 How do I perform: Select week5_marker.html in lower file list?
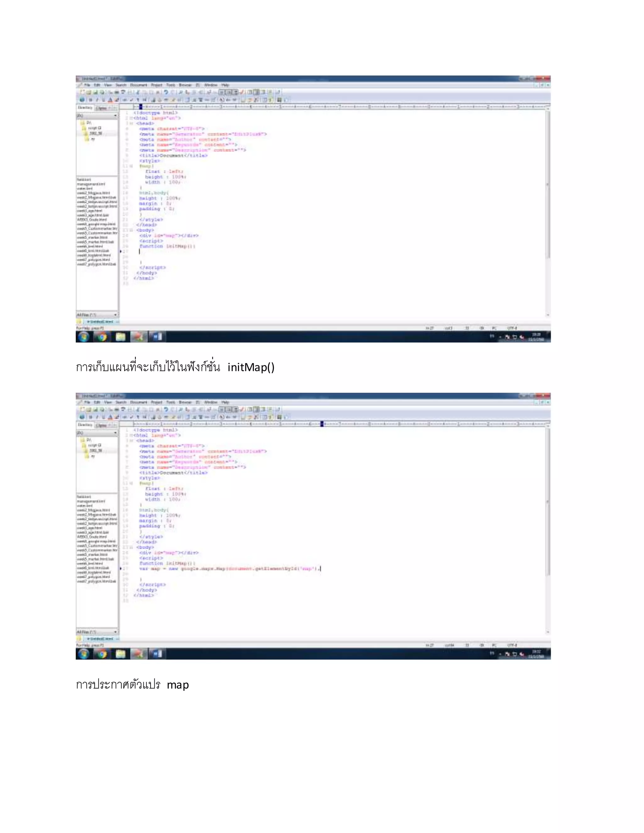click(x=92, y=554)
